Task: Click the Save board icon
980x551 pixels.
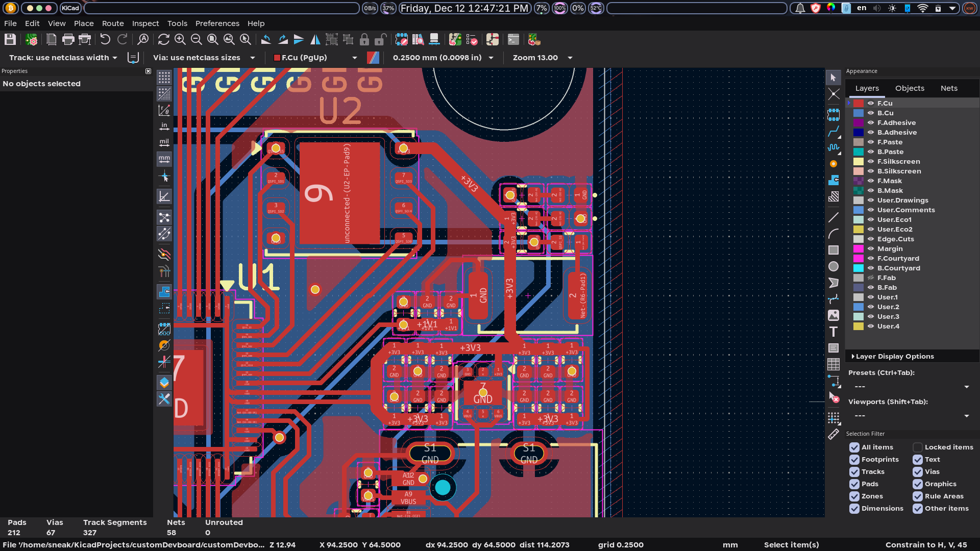Action: [x=10, y=39]
